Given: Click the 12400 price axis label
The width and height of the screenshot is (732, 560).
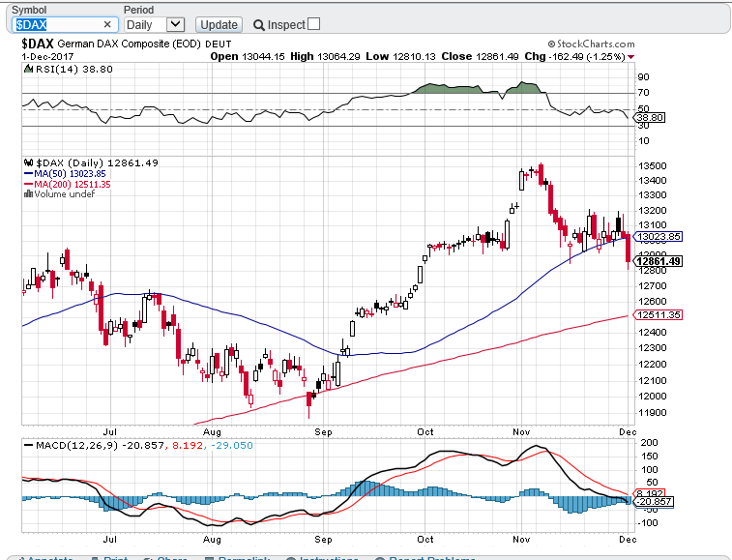Looking at the screenshot, I should [x=653, y=332].
